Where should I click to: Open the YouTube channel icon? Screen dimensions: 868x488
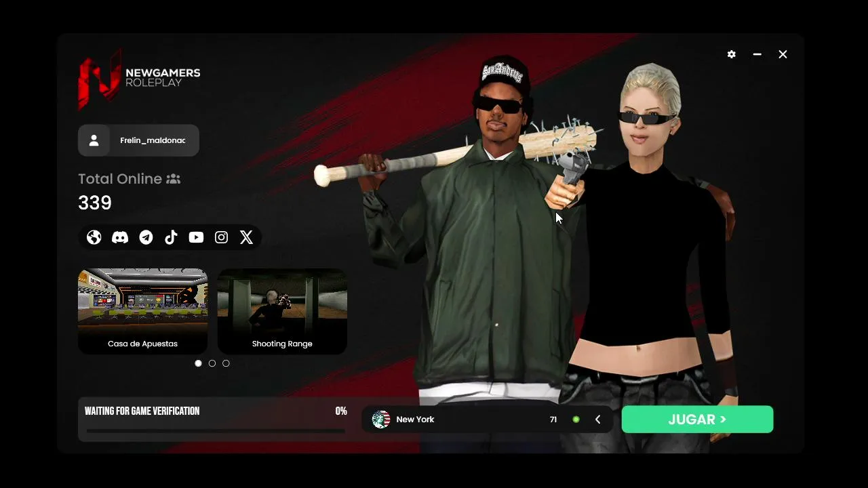[x=196, y=237]
